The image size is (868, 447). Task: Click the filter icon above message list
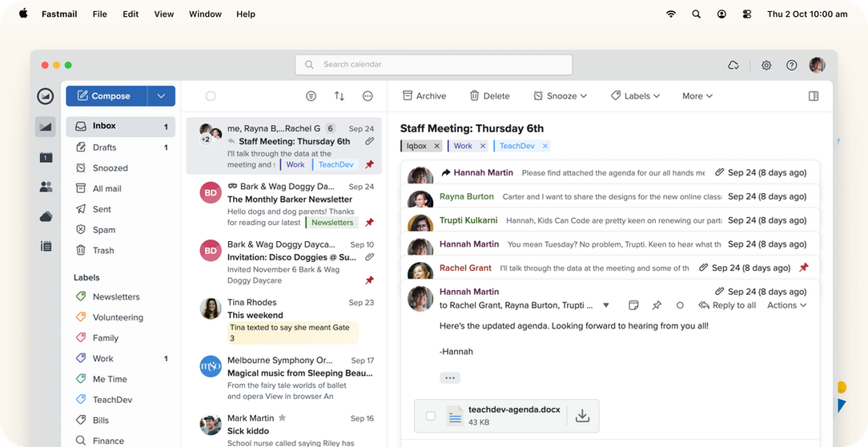(311, 96)
